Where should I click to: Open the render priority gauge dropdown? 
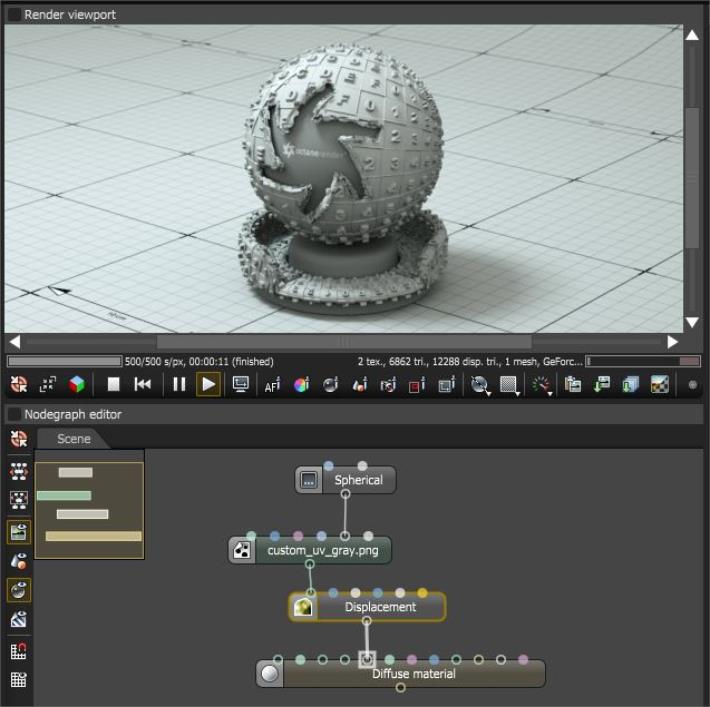pos(542,385)
